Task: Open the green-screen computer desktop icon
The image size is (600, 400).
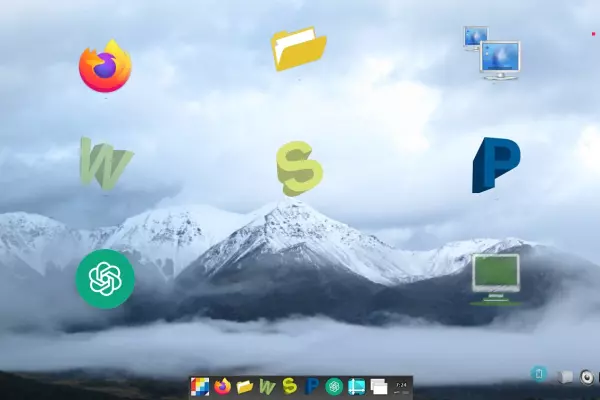Action: (496, 280)
